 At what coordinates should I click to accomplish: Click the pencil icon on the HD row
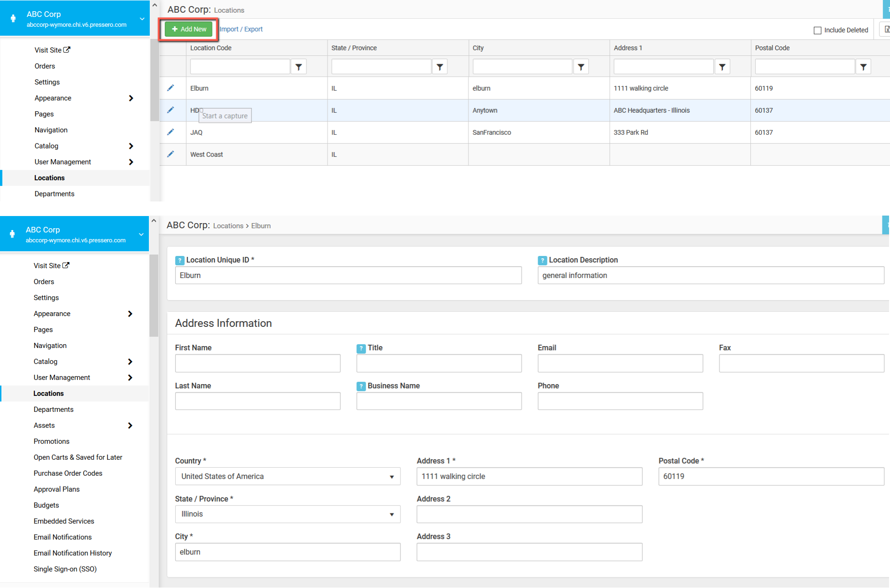tap(171, 110)
